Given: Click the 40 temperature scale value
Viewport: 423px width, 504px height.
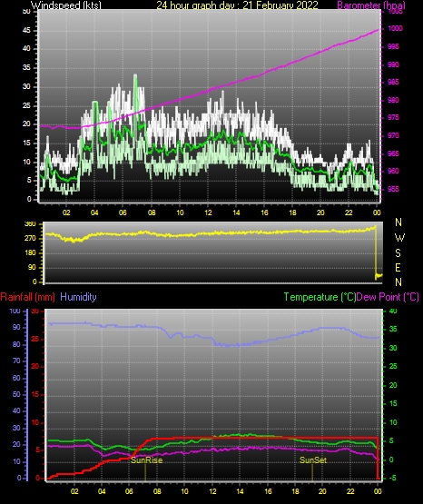Looking at the screenshot, I should click(393, 311).
